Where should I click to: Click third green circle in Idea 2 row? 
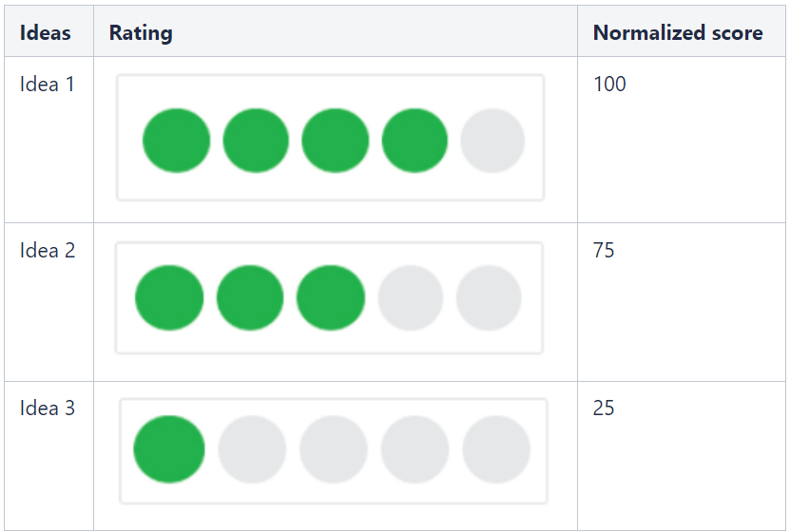pyautogui.click(x=330, y=298)
